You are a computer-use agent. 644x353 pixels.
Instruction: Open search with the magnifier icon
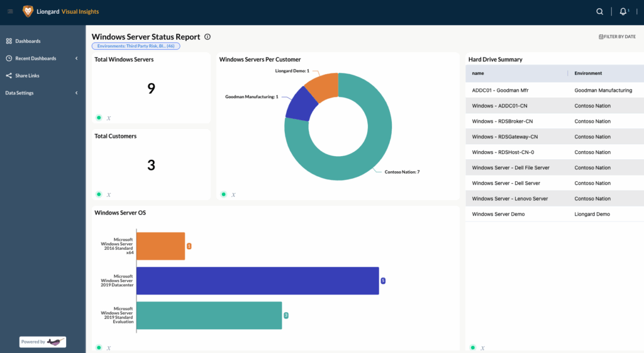click(x=599, y=11)
